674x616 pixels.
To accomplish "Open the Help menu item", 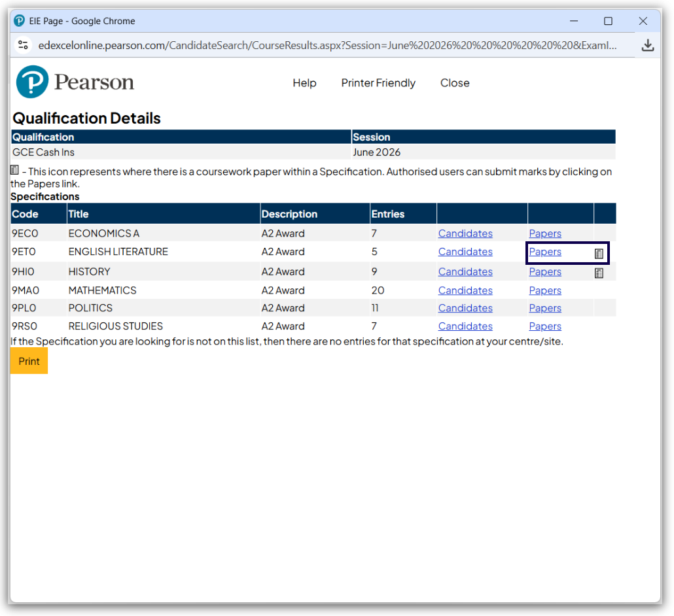I will [304, 83].
